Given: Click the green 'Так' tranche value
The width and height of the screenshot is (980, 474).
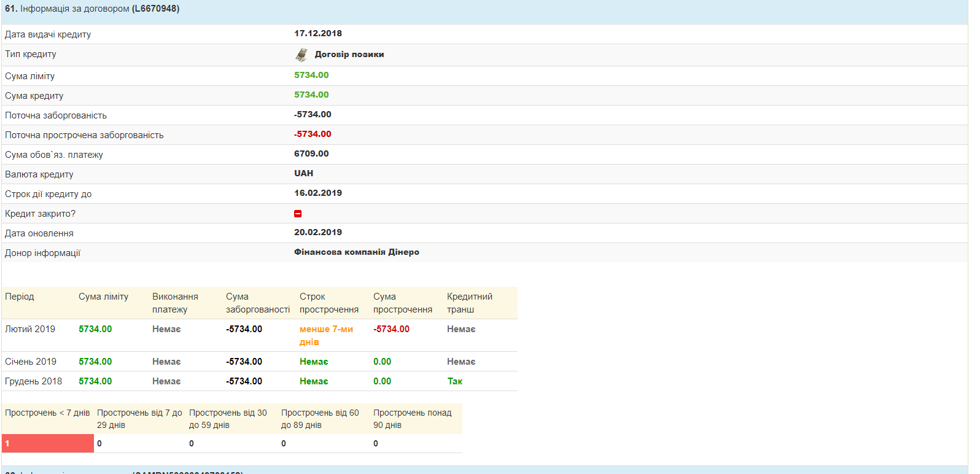Looking at the screenshot, I should point(455,381).
